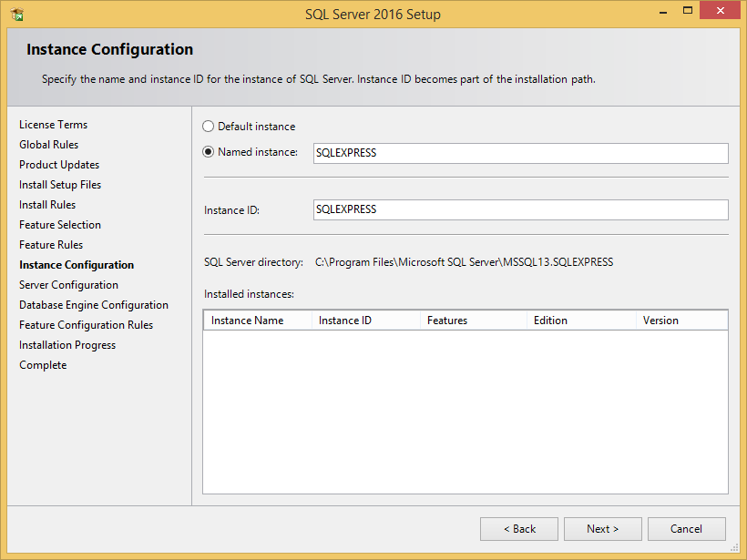Close the SQL Server 2016 Setup window
747x560 pixels.
720,11
